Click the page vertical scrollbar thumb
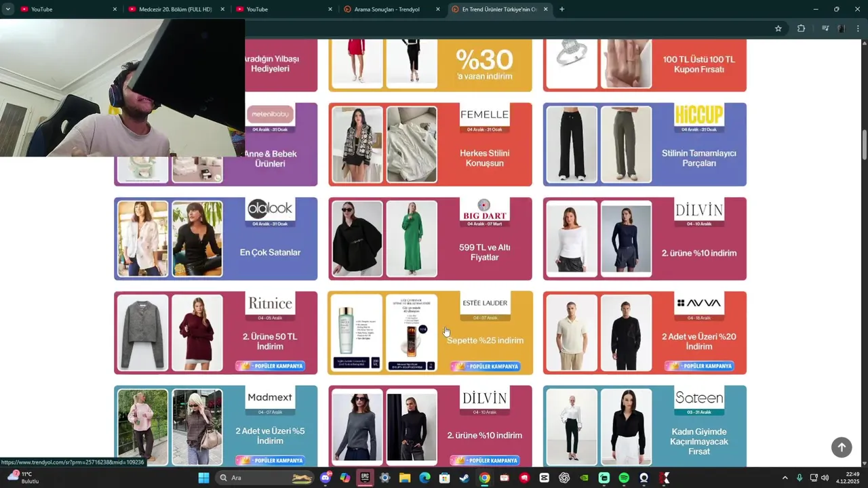Image resolution: width=868 pixels, height=488 pixels. point(865,144)
